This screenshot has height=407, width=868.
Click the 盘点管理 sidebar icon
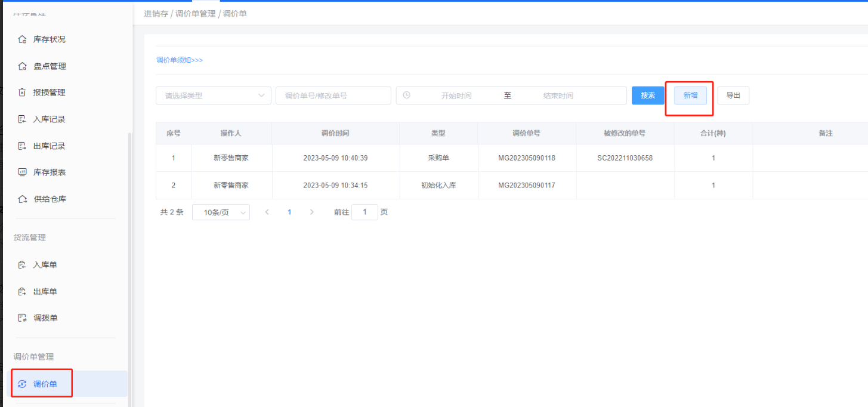[22, 66]
